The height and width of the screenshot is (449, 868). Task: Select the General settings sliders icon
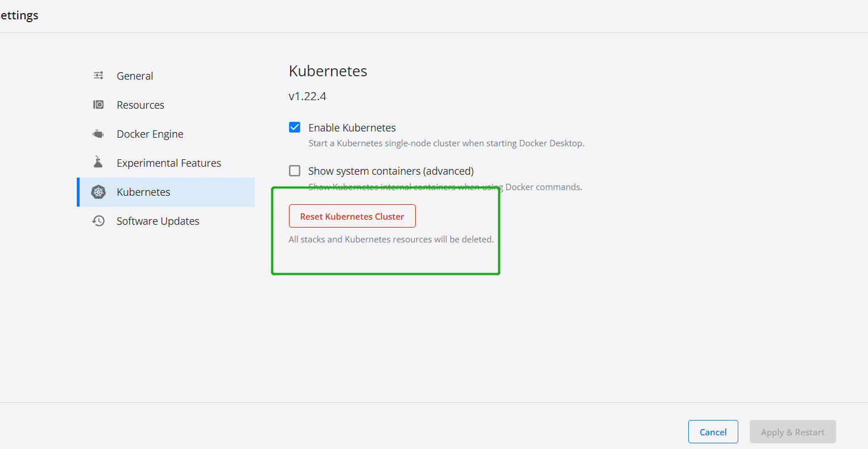click(x=98, y=75)
